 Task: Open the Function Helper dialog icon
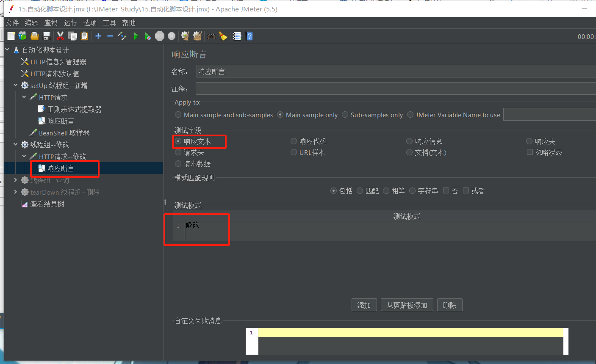pos(237,36)
